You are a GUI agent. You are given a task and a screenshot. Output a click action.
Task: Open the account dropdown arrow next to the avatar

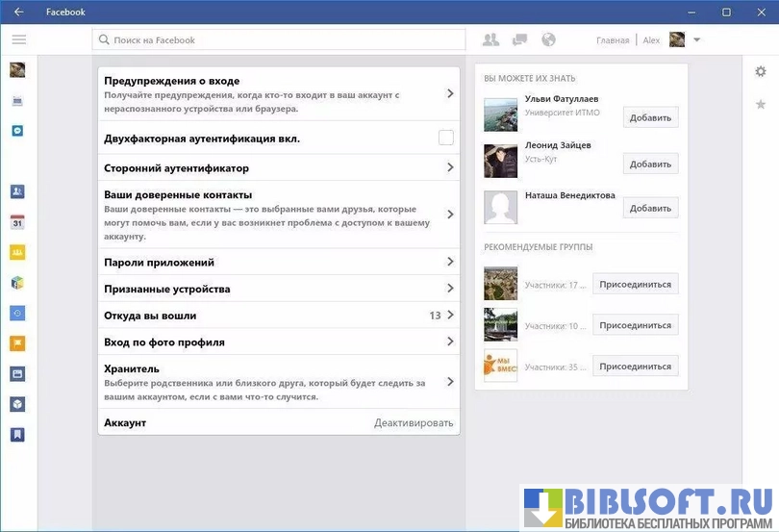[697, 39]
